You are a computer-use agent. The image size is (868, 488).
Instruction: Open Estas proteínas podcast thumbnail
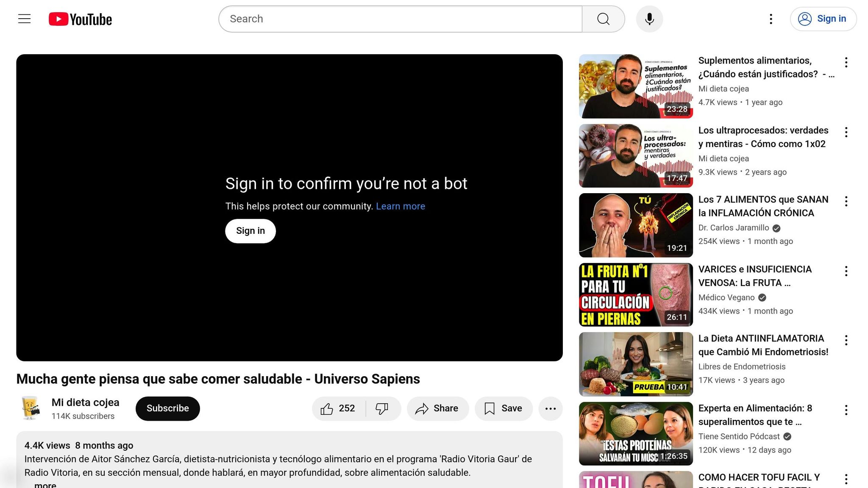[x=636, y=433]
